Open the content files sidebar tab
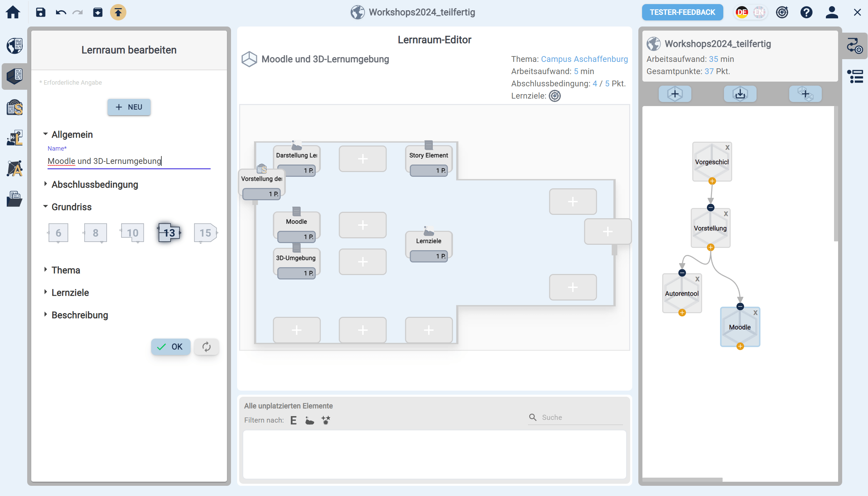The width and height of the screenshot is (868, 496). click(x=15, y=199)
